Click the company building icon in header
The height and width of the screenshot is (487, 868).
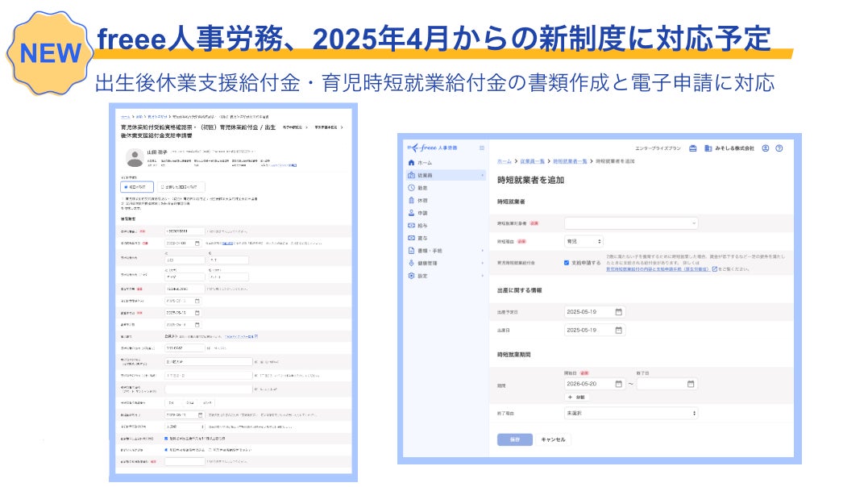pos(708,148)
